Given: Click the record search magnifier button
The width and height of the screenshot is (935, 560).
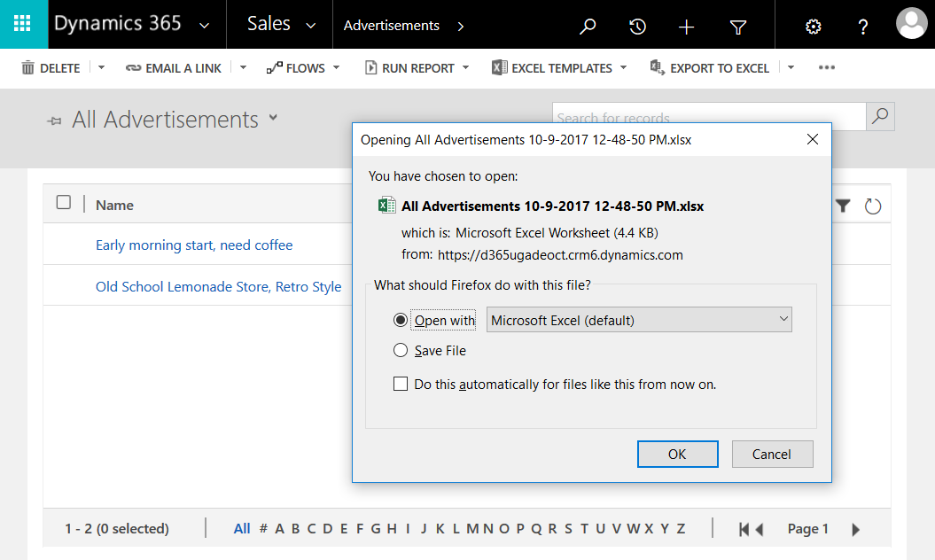Looking at the screenshot, I should point(880,116).
